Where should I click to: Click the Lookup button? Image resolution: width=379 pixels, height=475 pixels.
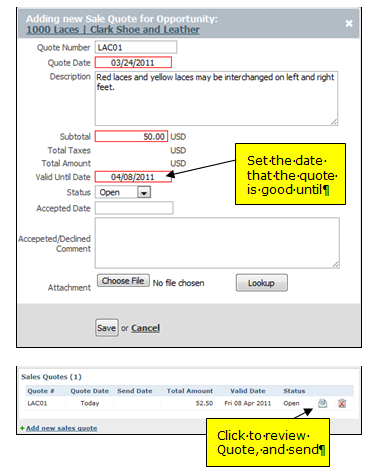tap(262, 283)
